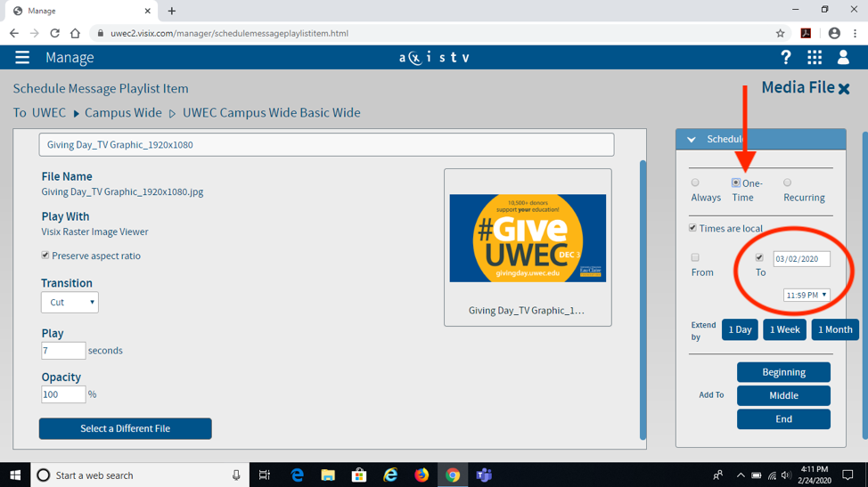Extend schedule by 1 Week

pyautogui.click(x=784, y=329)
